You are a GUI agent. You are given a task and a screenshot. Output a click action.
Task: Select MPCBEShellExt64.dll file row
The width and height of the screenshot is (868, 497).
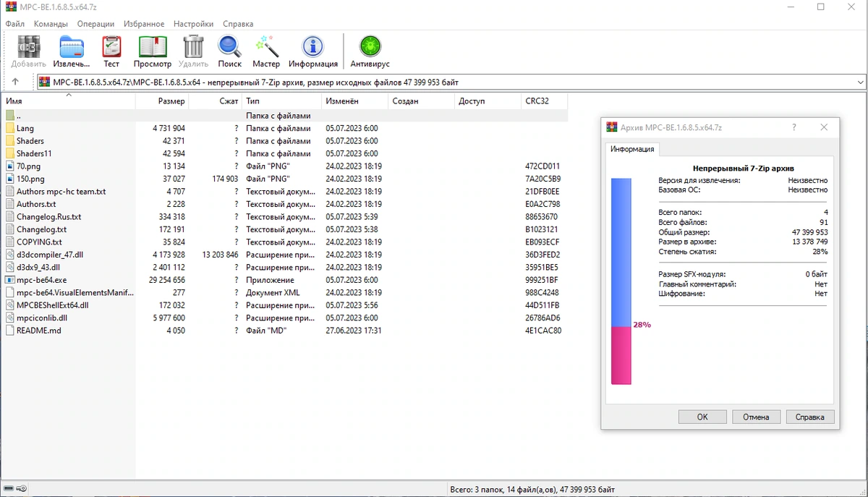pyautogui.click(x=284, y=305)
